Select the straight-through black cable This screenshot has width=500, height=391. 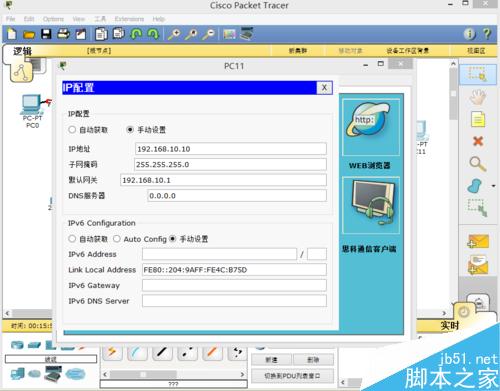click(x=162, y=353)
